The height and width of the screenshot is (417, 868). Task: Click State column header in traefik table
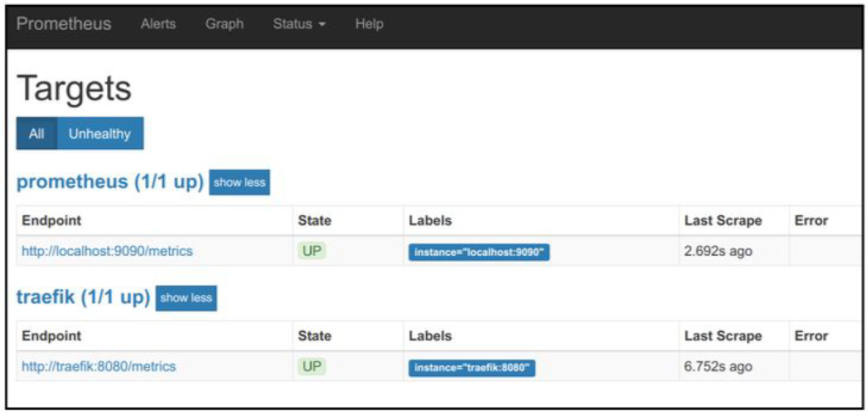tap(315, 336)
